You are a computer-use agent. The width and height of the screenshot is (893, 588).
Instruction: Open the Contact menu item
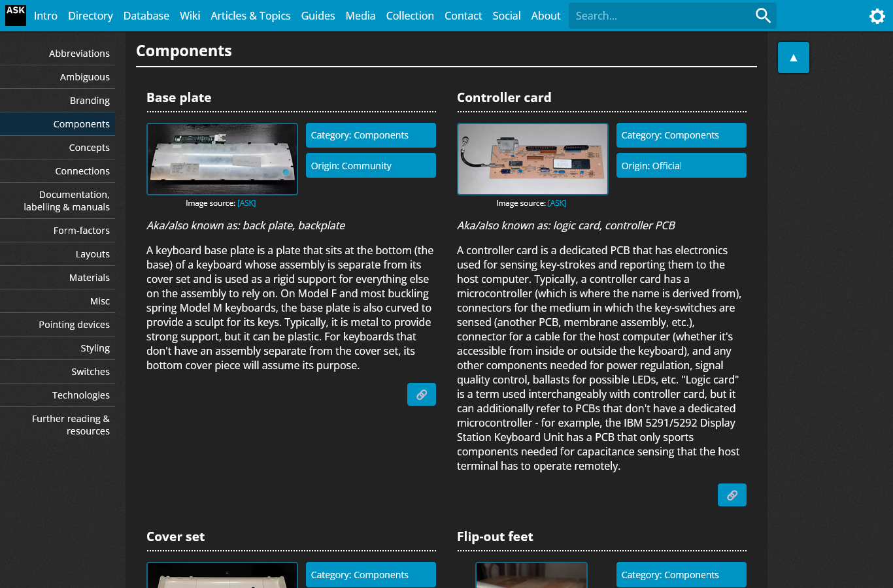pos(463,16)
